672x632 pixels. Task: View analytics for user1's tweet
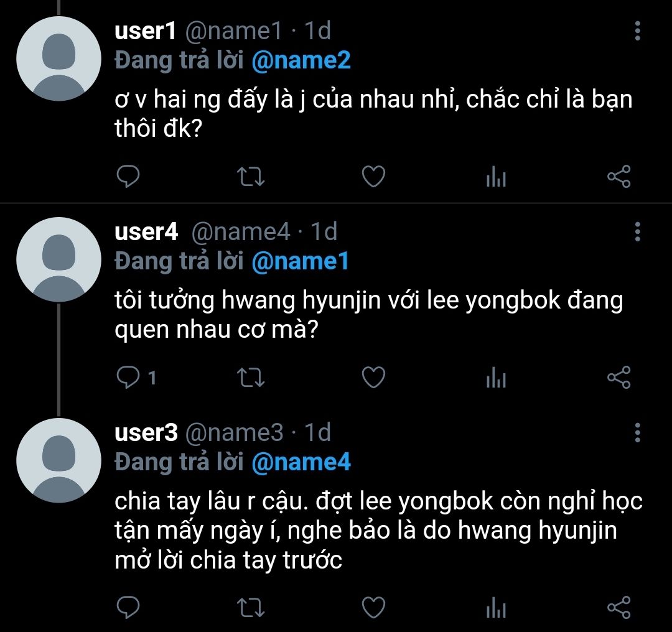[497, 177]
